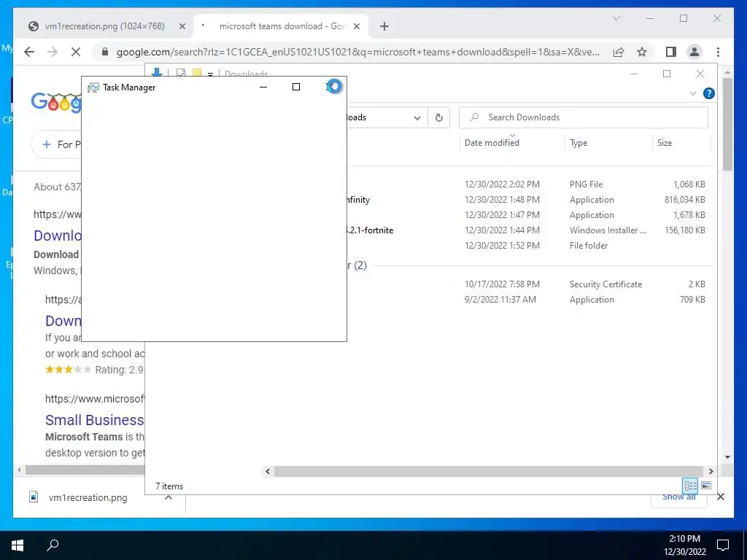Viewport: 747px width, 560px height.
Task: Select the 709 KB Application row
Action: point(529,300)
